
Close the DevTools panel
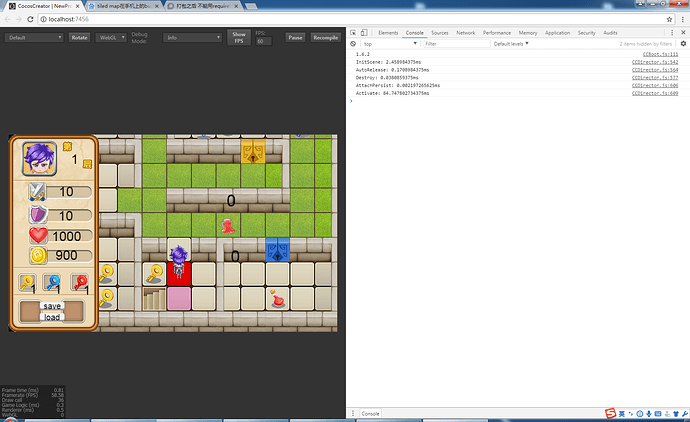click(x=683, y=33)
